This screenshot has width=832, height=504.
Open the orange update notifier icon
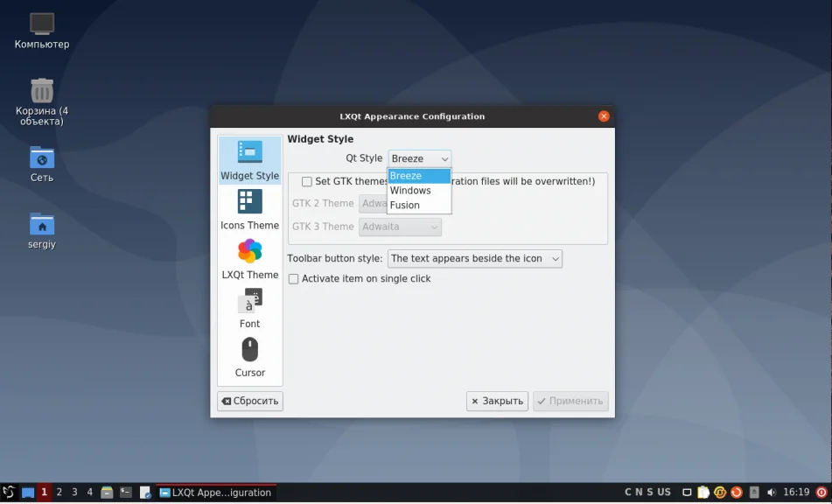[736, 493]
